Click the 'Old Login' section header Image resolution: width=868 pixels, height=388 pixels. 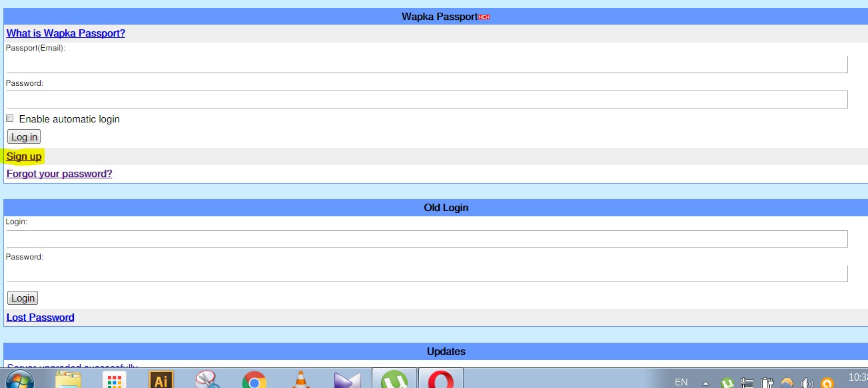[x=436, y=208]
